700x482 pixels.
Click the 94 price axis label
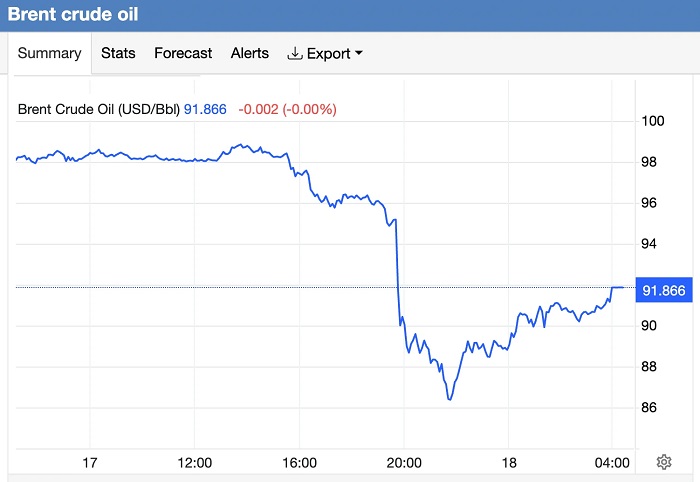650,244
